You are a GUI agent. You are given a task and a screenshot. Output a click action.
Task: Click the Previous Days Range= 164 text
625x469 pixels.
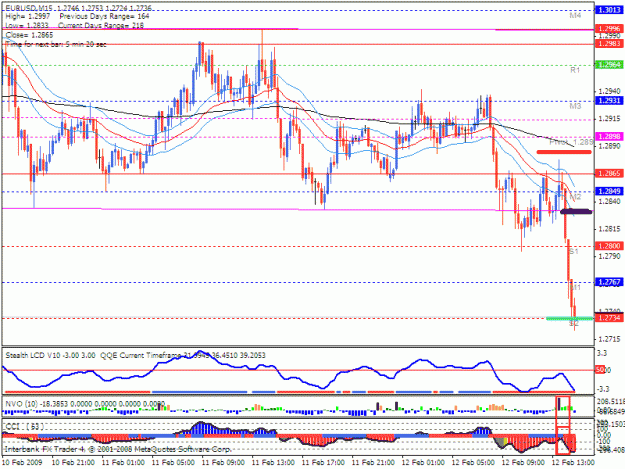pos(104,16)
